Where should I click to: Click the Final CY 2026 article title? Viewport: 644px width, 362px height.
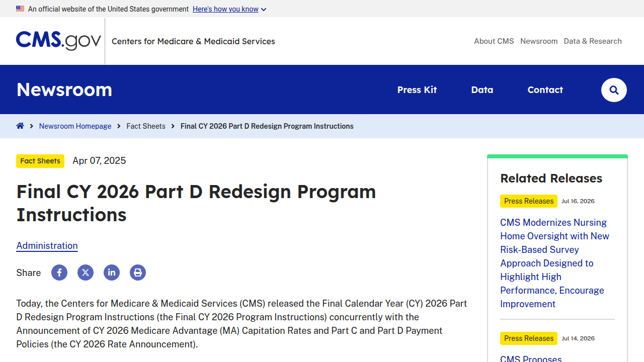pos(196,203)
